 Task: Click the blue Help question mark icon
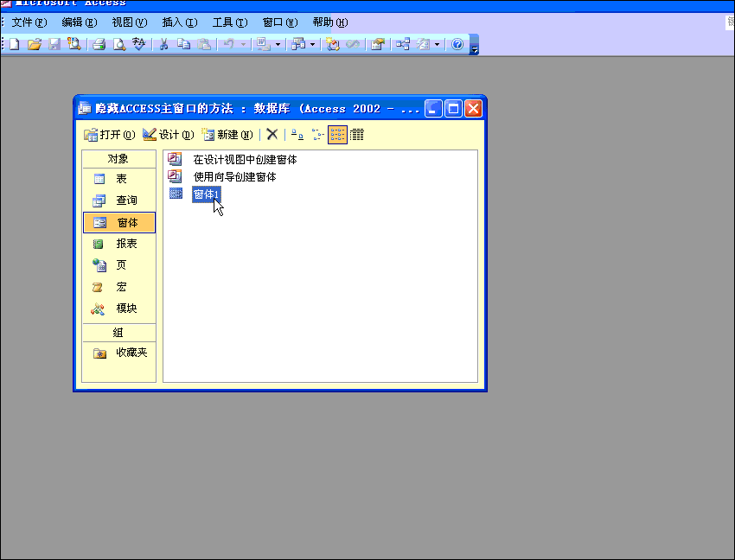coord(457,45)
